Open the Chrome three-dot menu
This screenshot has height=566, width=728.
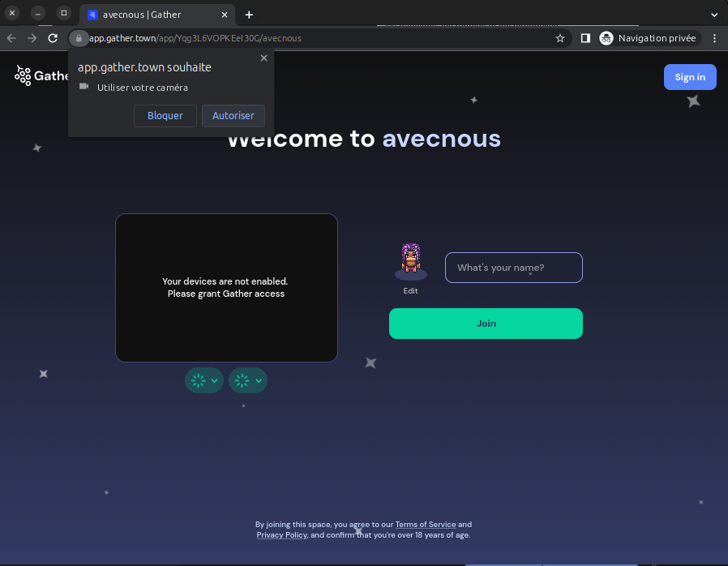point(714,38)
